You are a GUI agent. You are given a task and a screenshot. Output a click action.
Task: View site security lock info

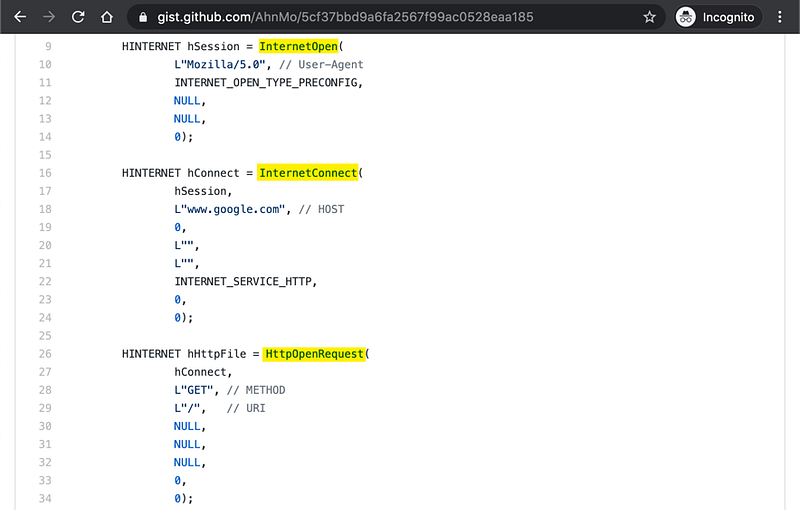[x=143, y=17]
